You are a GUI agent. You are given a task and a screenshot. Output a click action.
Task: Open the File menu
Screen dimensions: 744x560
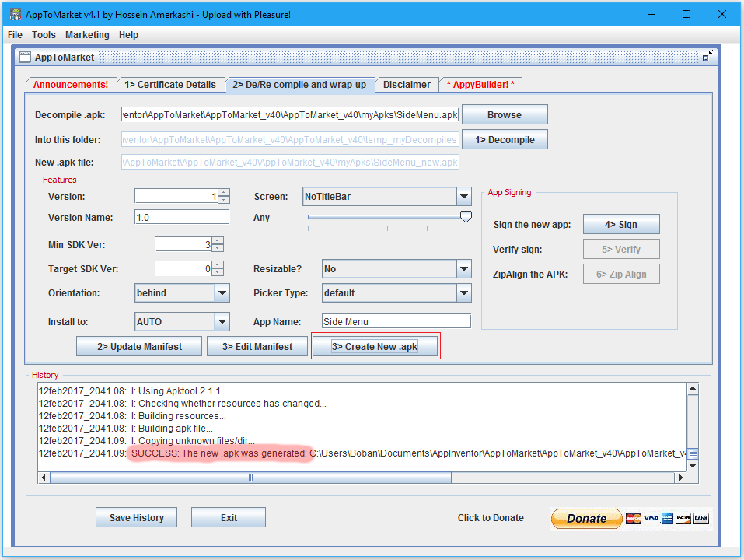[15, 35]
